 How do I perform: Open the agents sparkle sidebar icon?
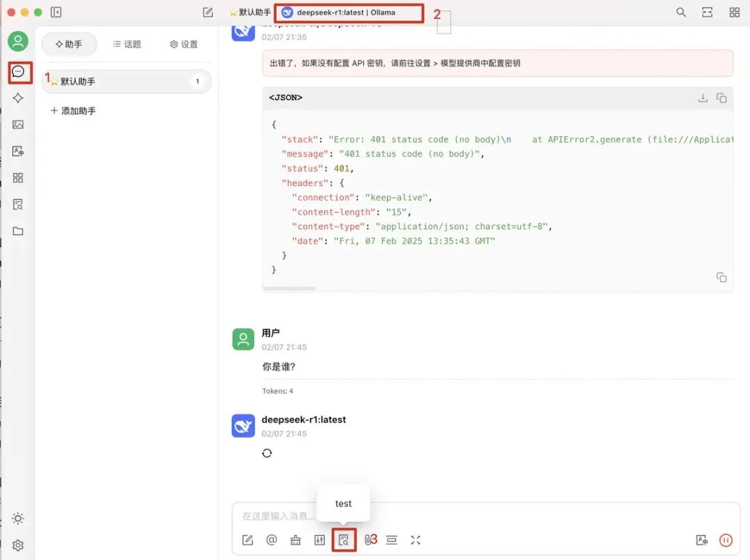coord(18,98)
